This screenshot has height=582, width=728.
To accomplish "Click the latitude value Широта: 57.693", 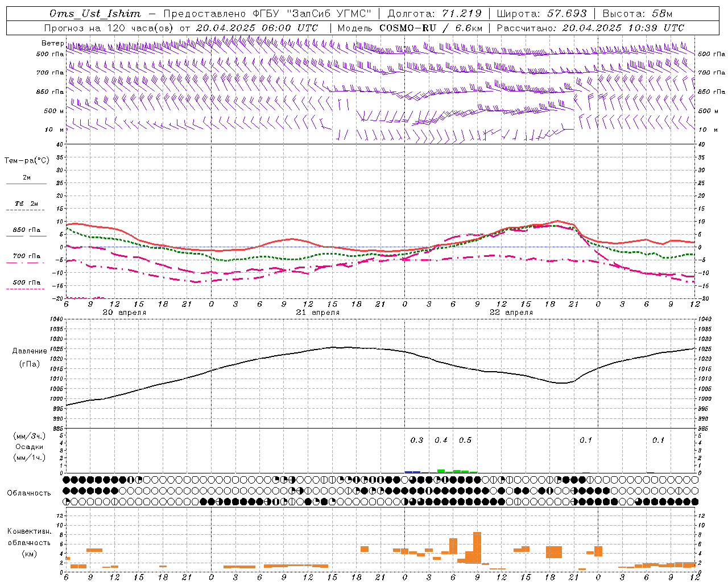I will pos(541,14).
